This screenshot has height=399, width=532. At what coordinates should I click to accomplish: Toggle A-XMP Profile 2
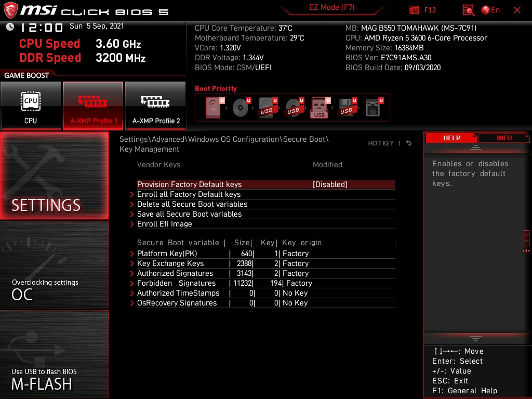click(155, 106)
